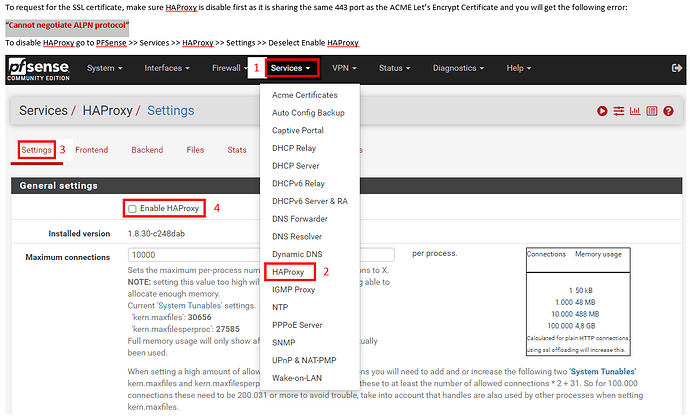This screenshot has width=690, height=418.
Task: Click the logout icon in navbar
Action: 677,68
